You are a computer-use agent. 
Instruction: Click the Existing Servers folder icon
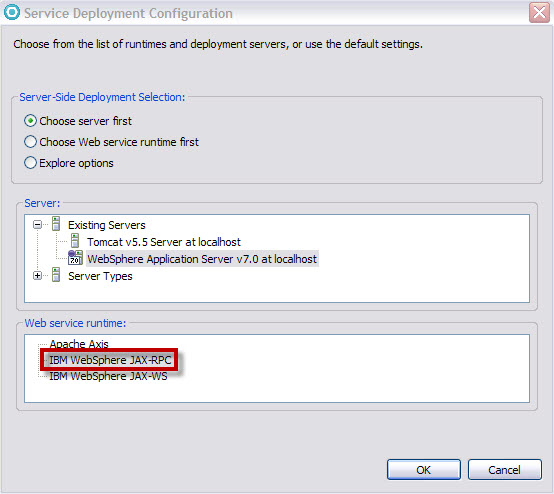(x=56, y=224)
